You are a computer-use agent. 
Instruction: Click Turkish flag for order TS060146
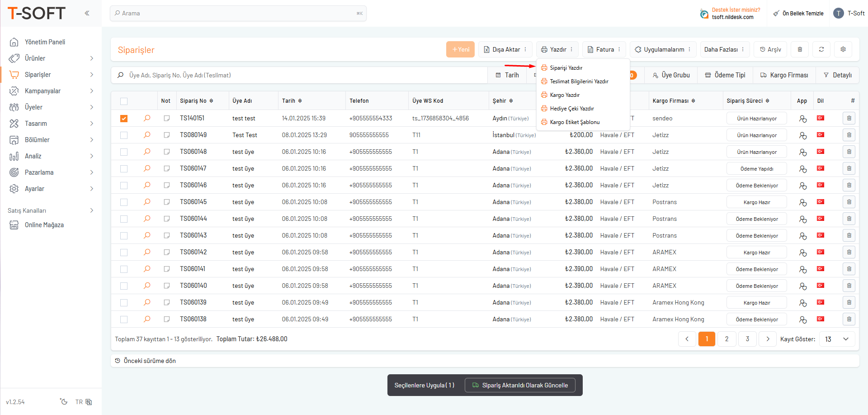click(820, 185)
